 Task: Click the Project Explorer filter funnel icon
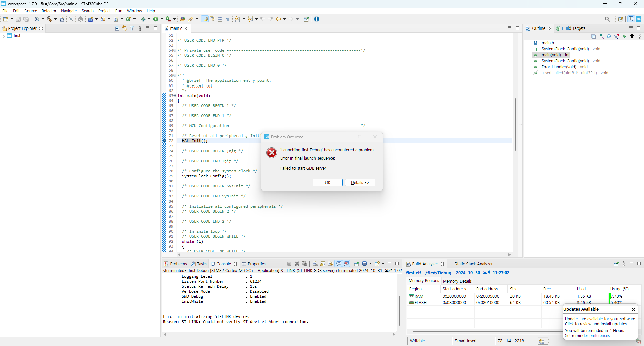click(x=132, y=28)
